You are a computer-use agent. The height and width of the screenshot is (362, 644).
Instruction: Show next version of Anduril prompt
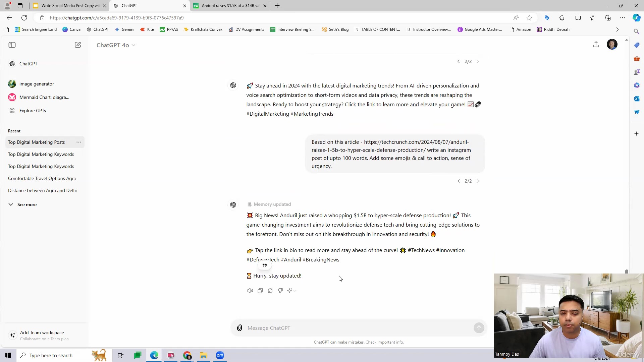(x=478, y=181)
